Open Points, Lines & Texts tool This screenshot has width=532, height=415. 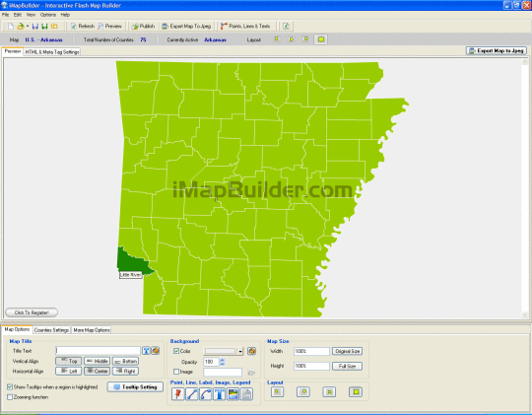[245, 27]
